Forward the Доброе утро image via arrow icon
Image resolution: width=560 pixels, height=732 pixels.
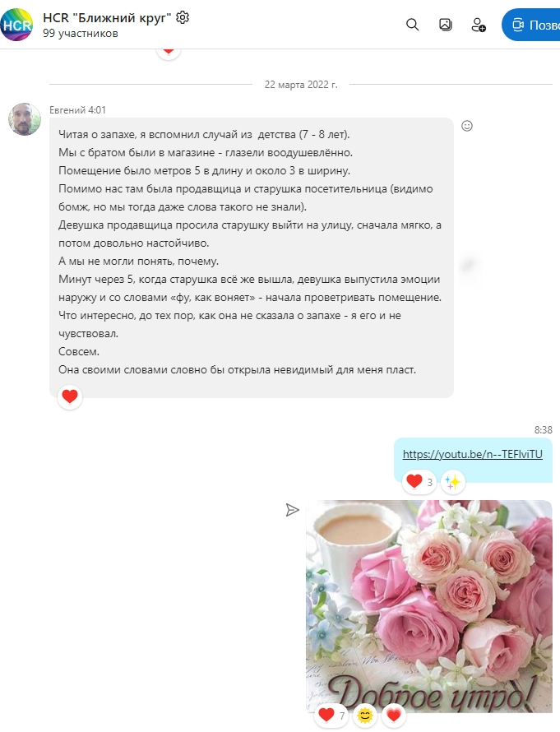click(x=292, y=510)
